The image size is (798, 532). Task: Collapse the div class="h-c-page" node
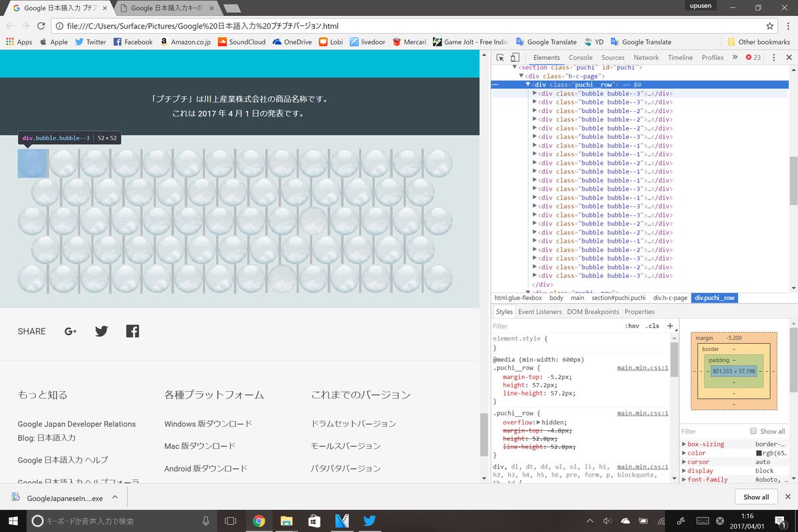522,76
